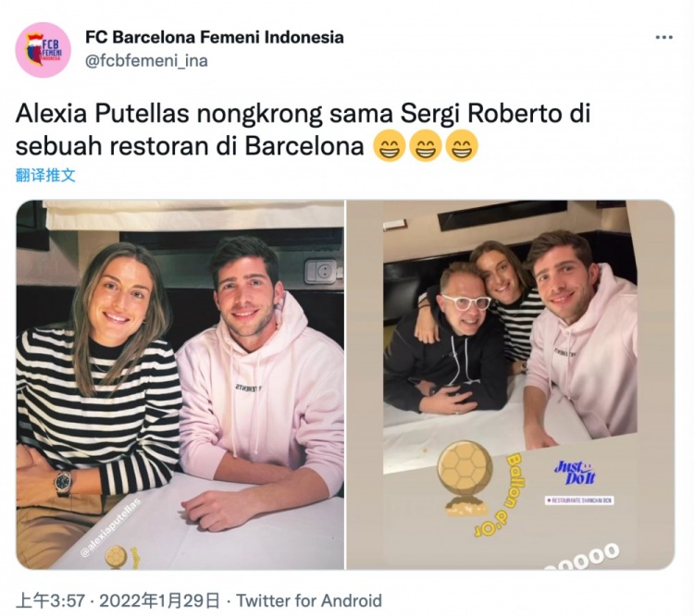Click the third grinning emoji in tweet

[462, 146]
